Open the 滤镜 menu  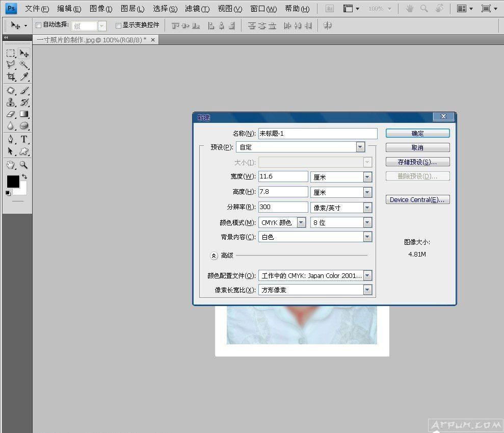coord(197,9)
